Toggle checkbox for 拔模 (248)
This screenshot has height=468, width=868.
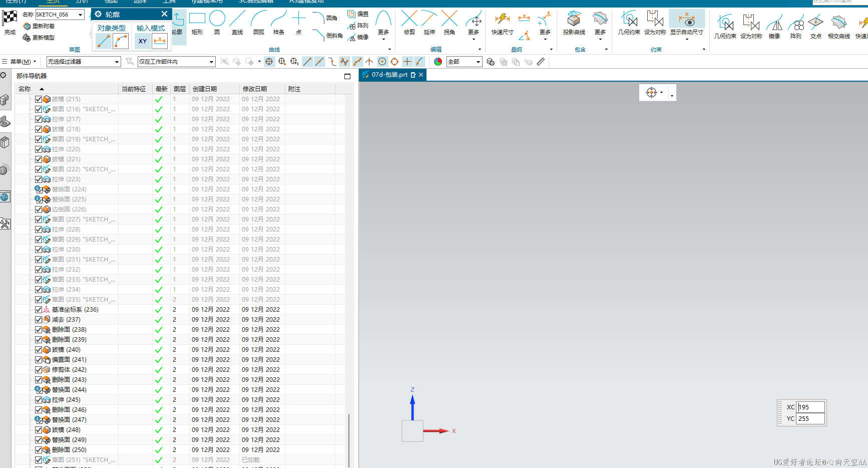(39, 430)
